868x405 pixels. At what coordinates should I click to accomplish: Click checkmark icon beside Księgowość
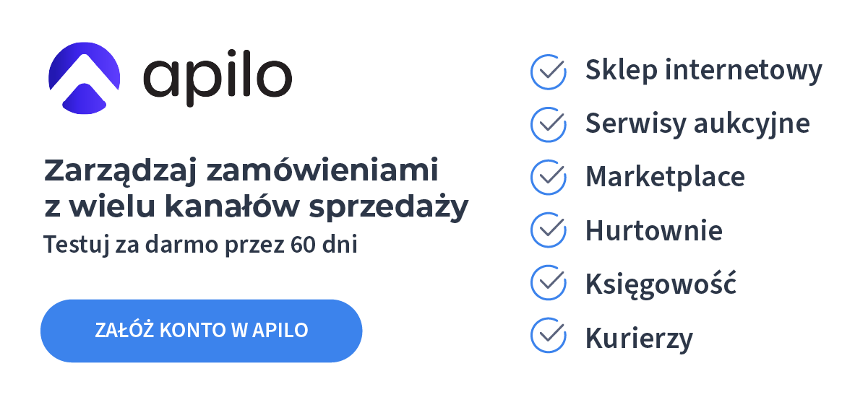click(549, 283)
